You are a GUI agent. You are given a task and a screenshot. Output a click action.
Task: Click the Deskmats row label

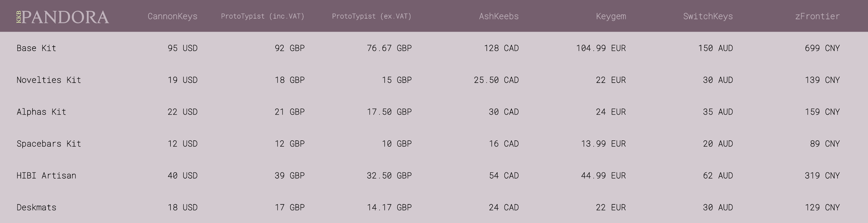click(36, 207)
